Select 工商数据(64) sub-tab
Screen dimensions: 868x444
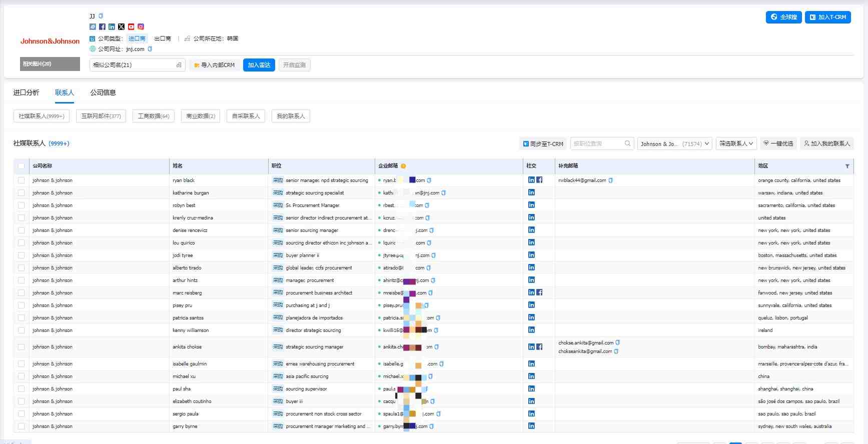point(154,116)
